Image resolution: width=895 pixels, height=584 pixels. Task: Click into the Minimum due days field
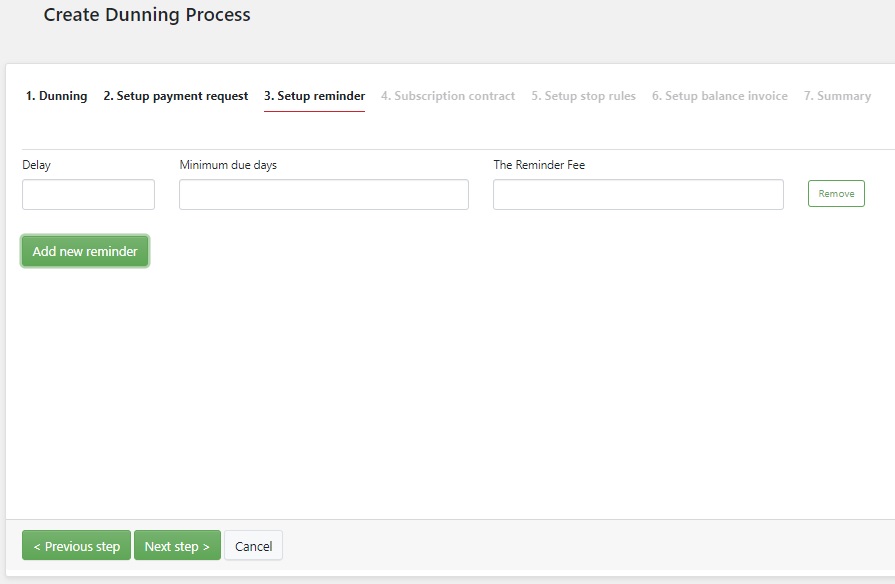(x=324, y=195)
